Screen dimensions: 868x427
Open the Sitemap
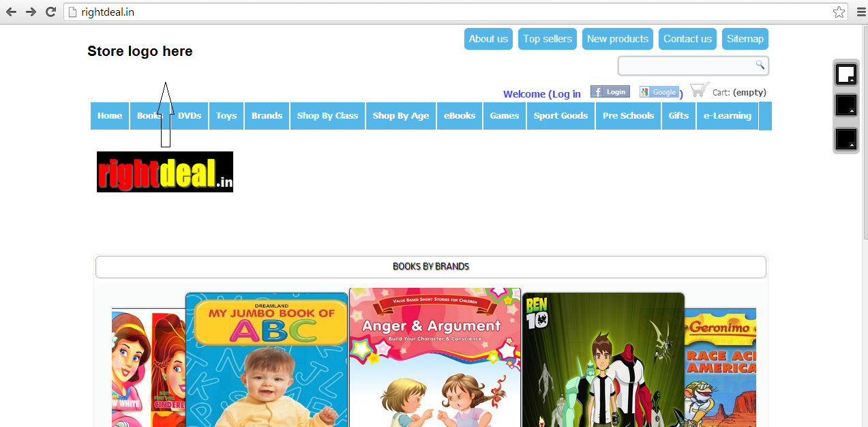click(x=745, y=39)
